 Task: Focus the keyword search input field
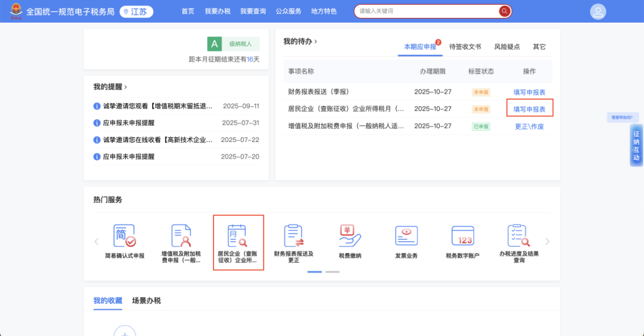tap(426, 11)
